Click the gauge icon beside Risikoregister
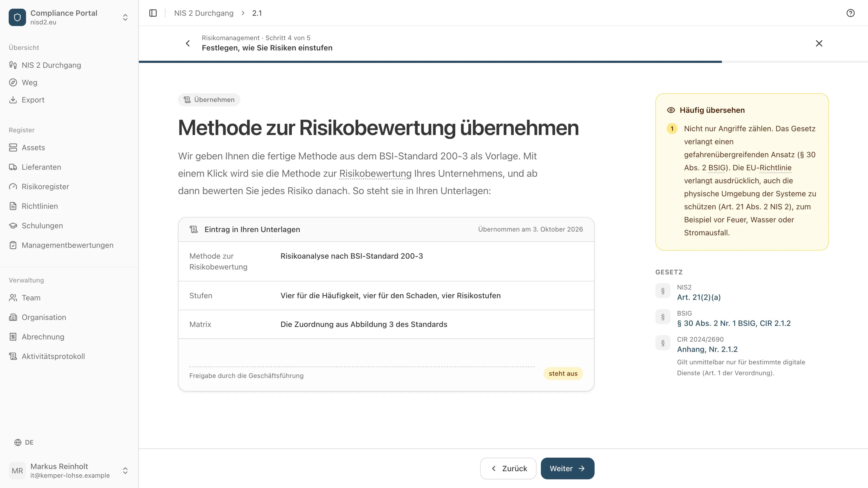Viewport: 868px width, 488px height. [13, 187]
